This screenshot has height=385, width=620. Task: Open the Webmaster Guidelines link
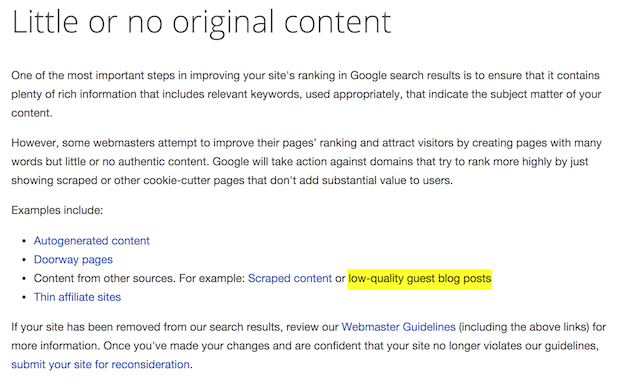(x=399, y=327)
